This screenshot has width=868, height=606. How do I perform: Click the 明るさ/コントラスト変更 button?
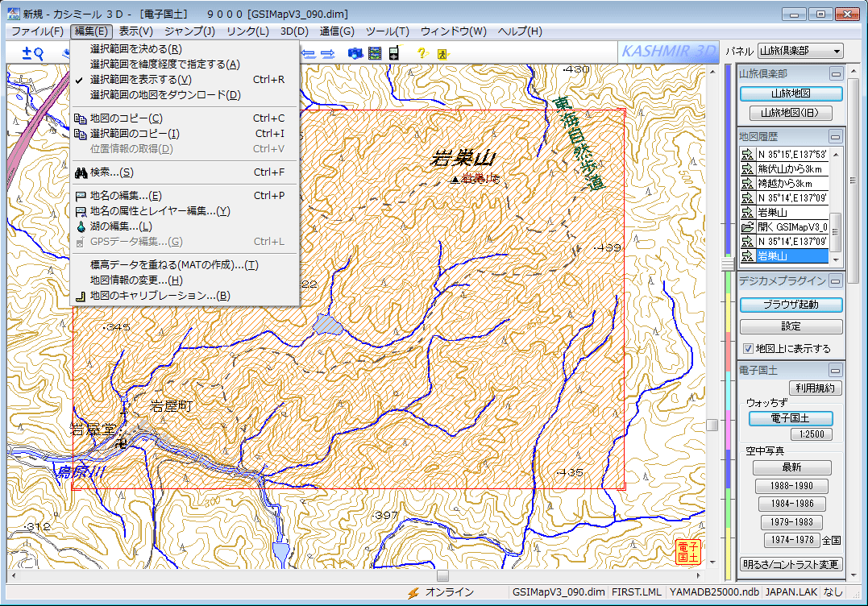[x=791, y=564]
